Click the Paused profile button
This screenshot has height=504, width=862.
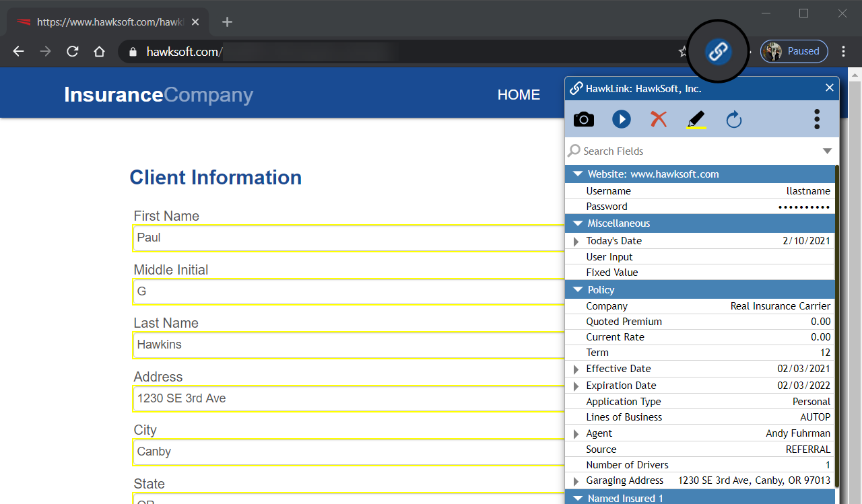794,51
